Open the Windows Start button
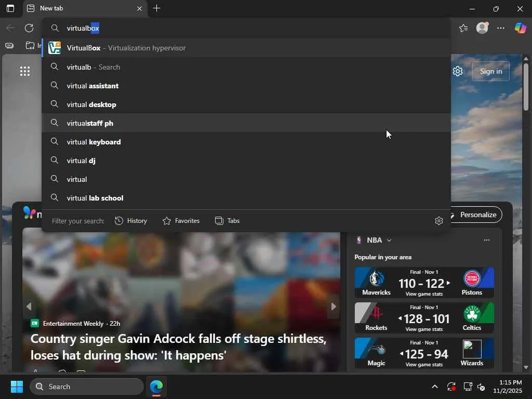This screenshot has height=399, width=532. tap(17, 387)
